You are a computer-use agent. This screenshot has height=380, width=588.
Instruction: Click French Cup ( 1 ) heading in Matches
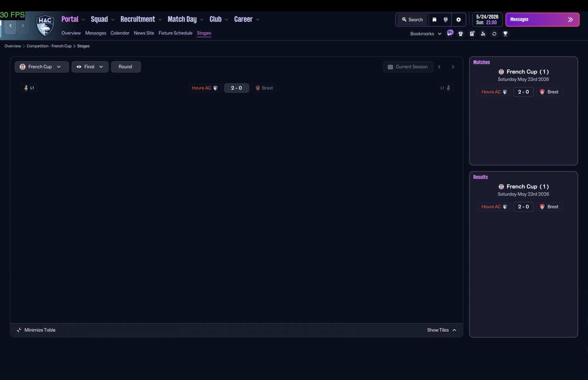[x=528, y=72]
